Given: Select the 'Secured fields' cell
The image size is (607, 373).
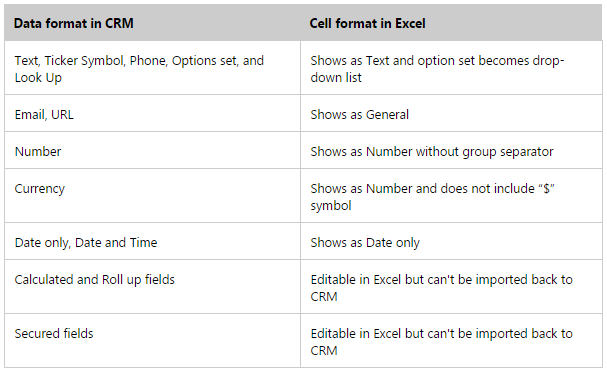Looking at the screenshot, I should pyautogui.click(x=152, y=340).
